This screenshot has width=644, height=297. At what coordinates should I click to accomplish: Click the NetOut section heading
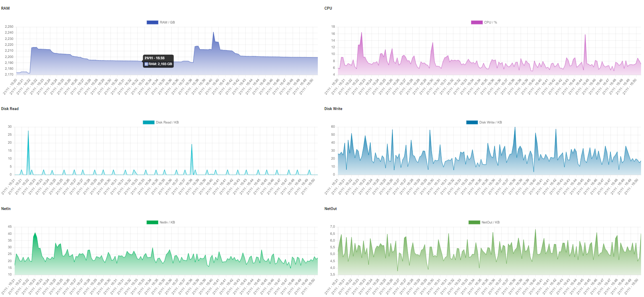(x=331, y=208)
